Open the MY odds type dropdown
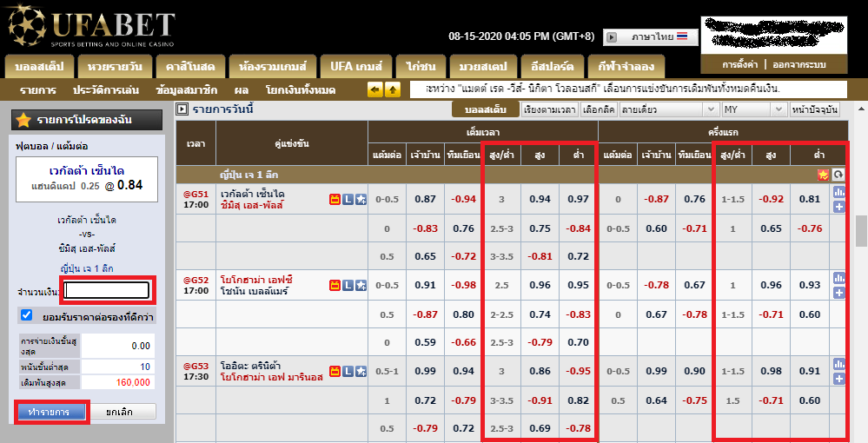 pyautogui.click(x=753, y=109)
